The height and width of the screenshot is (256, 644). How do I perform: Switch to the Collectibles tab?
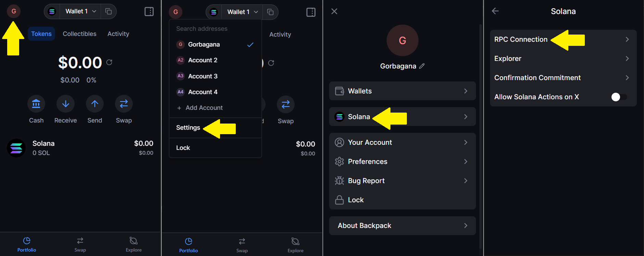79,34
